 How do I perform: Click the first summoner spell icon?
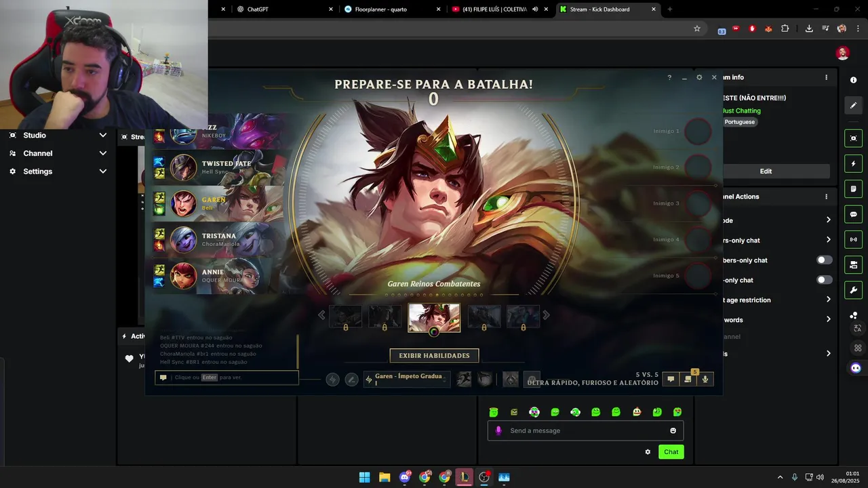coord(464,380)
